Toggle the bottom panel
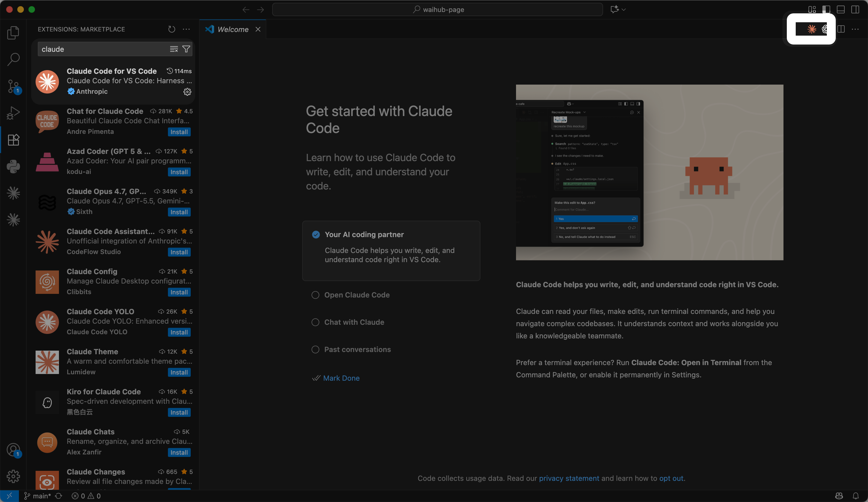868x502 pixels. click(841, 9)
